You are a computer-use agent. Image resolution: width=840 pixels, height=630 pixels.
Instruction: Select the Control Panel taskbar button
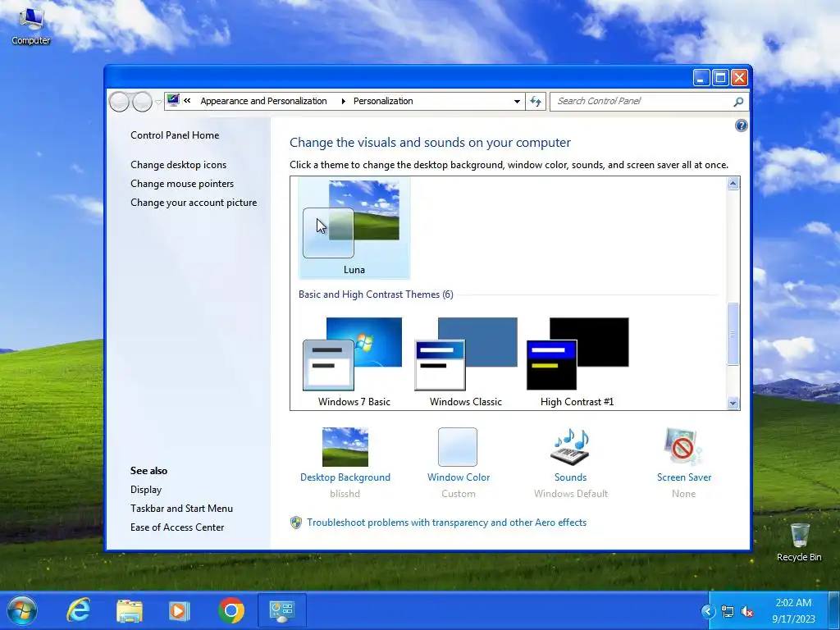pos(282,610)
